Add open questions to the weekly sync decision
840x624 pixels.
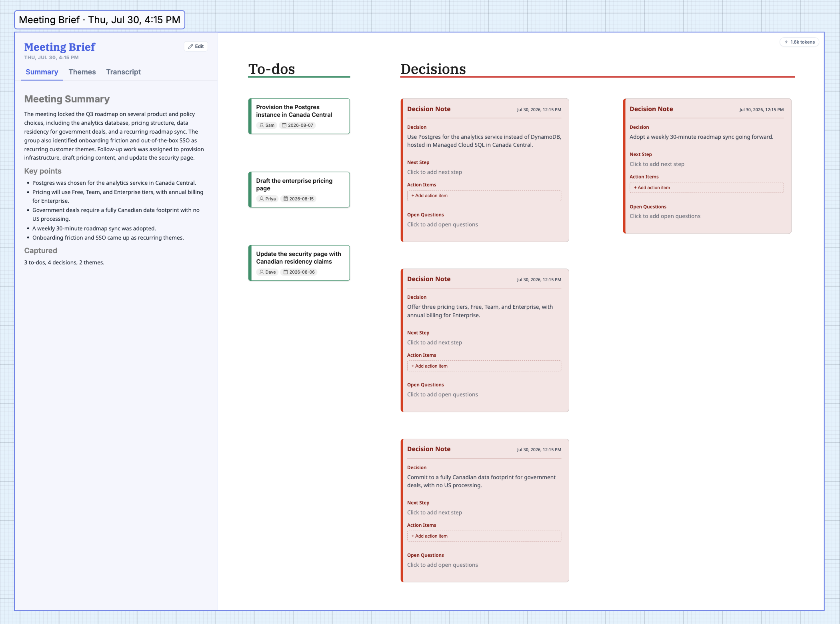(x=665, y=216)
